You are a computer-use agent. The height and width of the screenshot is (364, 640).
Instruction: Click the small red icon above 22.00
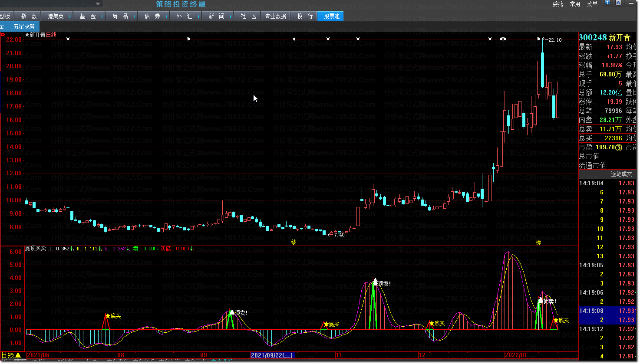[3, 34]
